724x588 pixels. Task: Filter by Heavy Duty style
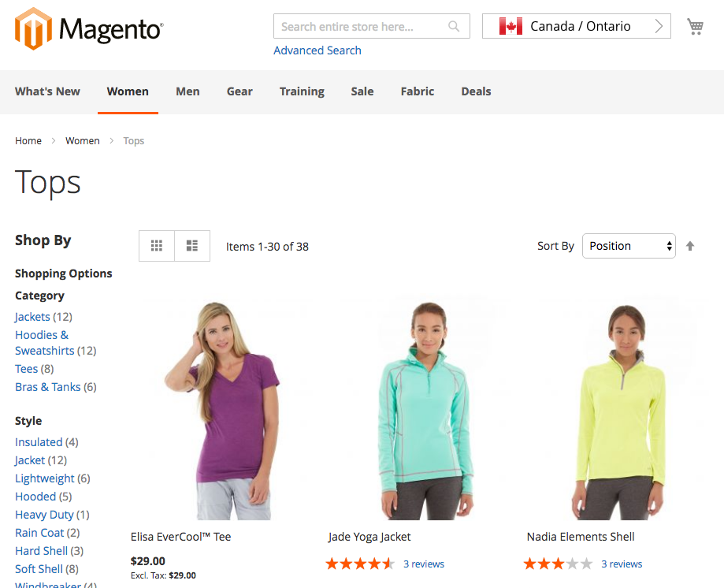pyautogui.click(x=44, y=515)
